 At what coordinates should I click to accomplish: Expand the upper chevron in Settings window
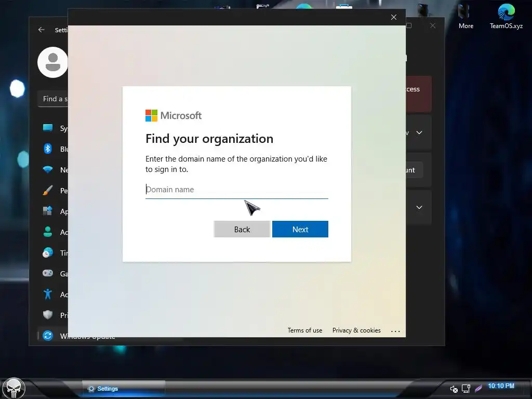coord(419,132)
